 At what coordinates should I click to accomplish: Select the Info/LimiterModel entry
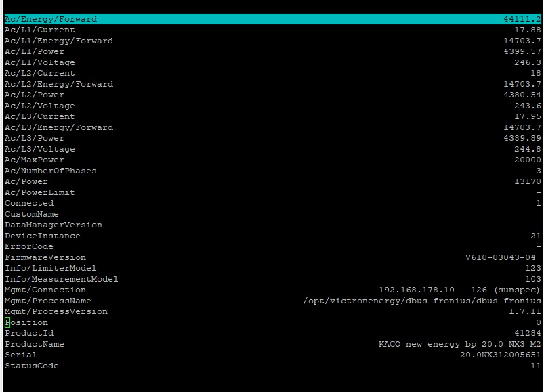pos(272,268)
